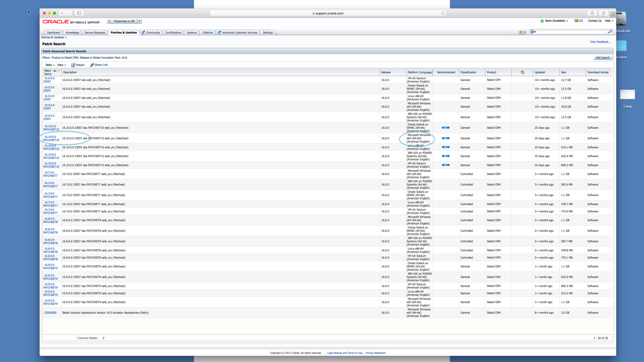Click Recommended flag in PATCHSET10 Oracle Solaris row
Viewport: 644px width, 362px height.
click(x=446, y=128)
